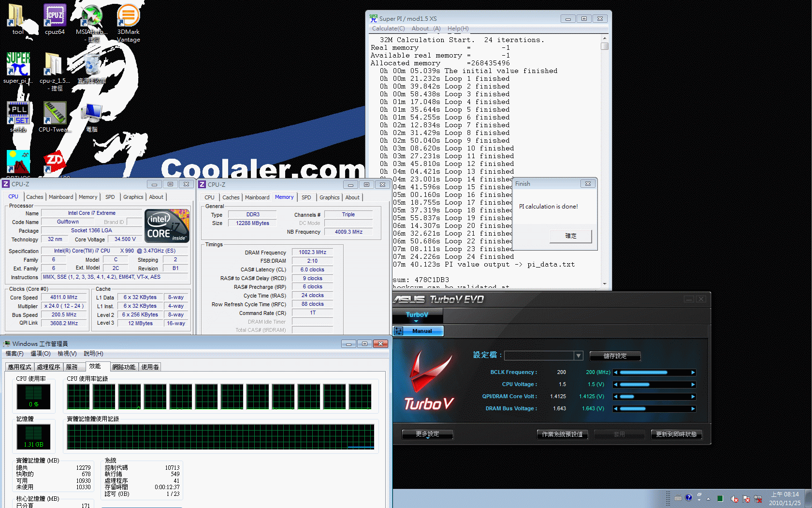Click 更多設定 button in TurboV EVO

click(x=427, y=434)
